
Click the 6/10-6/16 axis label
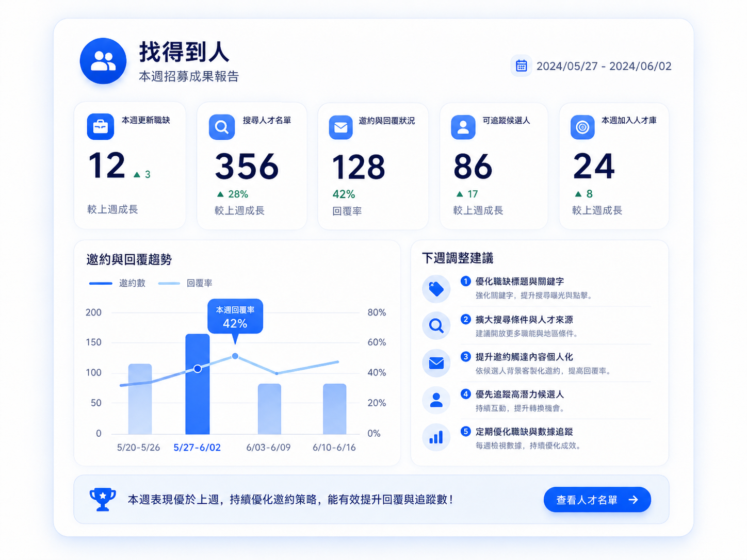334,448
